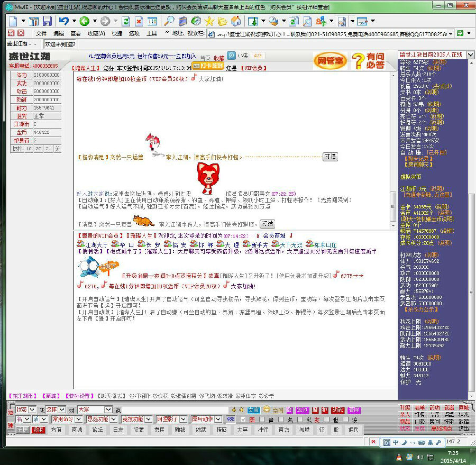
Task: Toggle the checkbox before the 私 label
Action: point(300,420)
